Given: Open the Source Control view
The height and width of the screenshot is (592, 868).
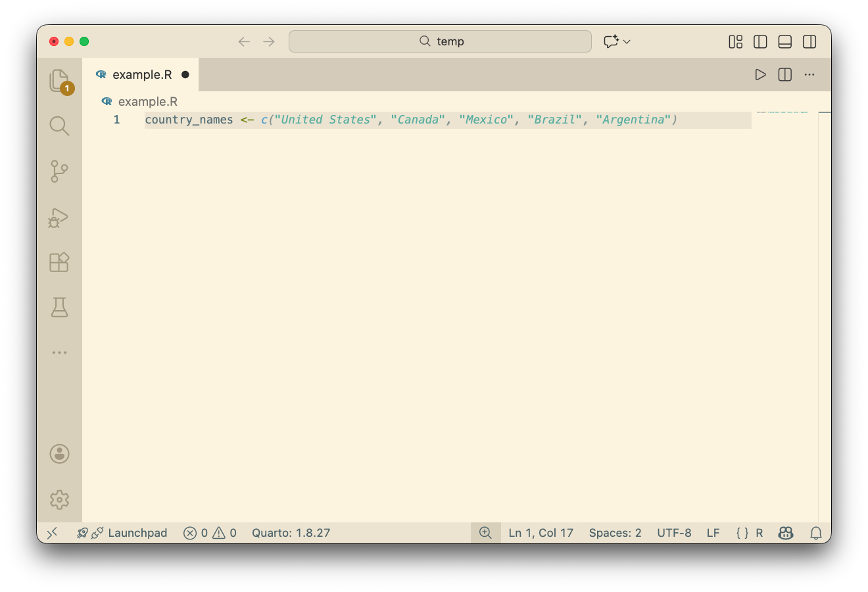Looking at the screenshot, I should coord(59,171).
